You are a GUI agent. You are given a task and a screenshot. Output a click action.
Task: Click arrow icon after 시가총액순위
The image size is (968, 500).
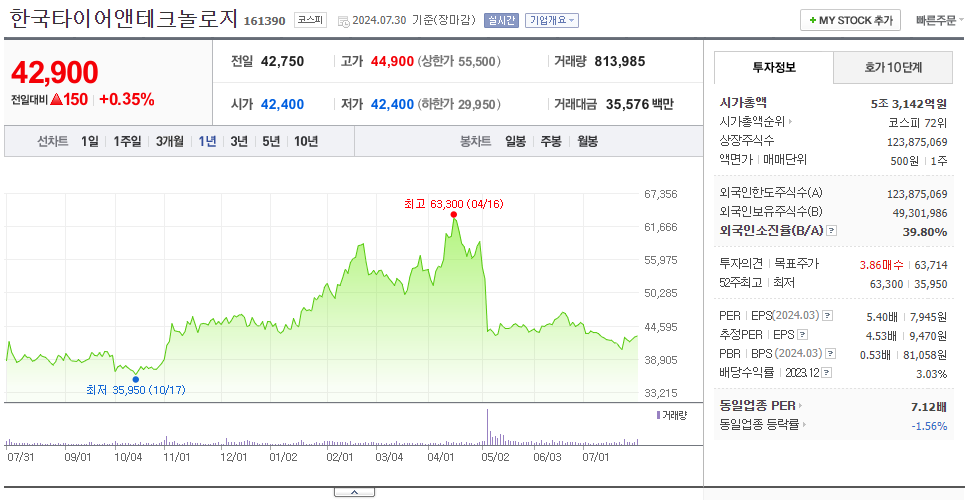pyautogui.click(x=790, y=122)
